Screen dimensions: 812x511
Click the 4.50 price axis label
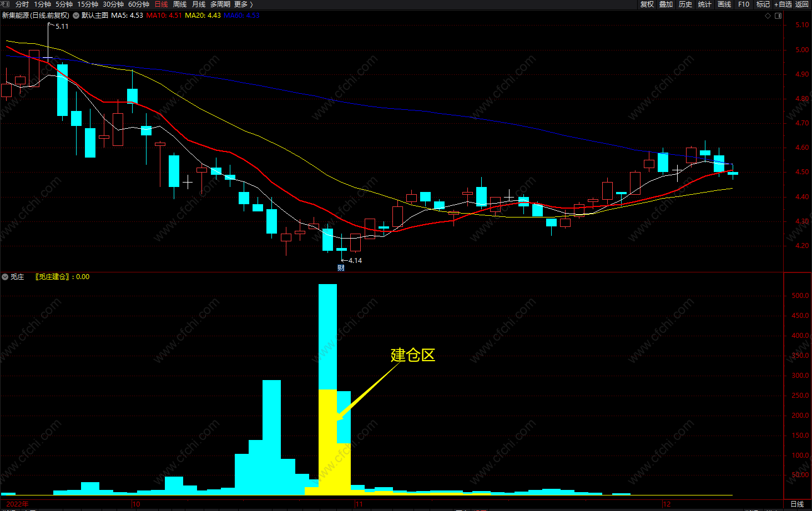[802, 172]
